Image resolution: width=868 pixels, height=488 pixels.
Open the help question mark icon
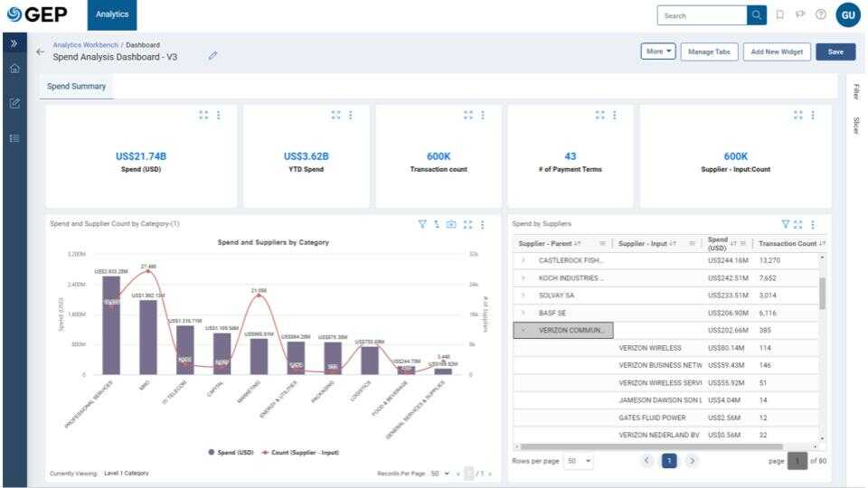click(x=821, y=15)
